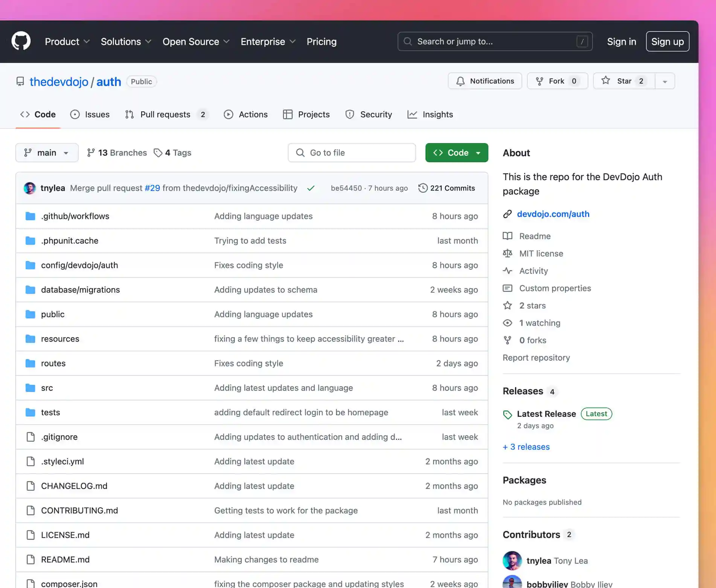Image resolution: width=716 pixels, height=588 pixels.
Task: Click the tnylea avatar in commit bar
Action: [x=30, y=188]
